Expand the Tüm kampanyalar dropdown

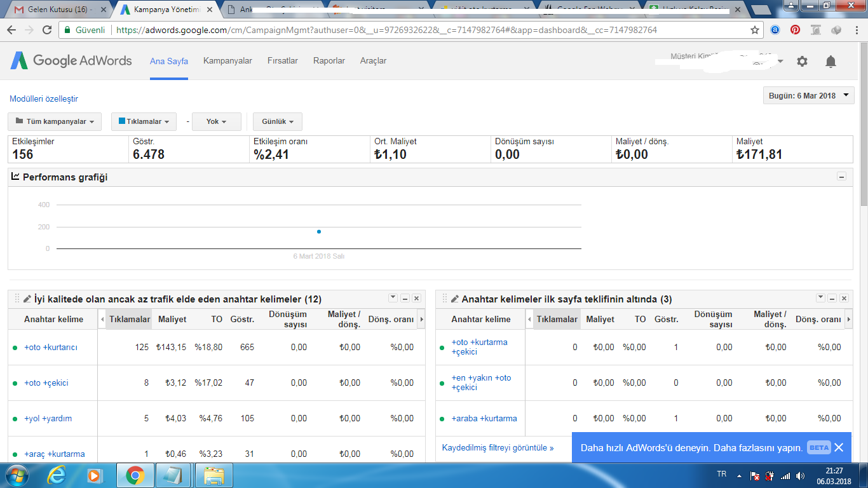pyautogui.click(x=55, y=121)
